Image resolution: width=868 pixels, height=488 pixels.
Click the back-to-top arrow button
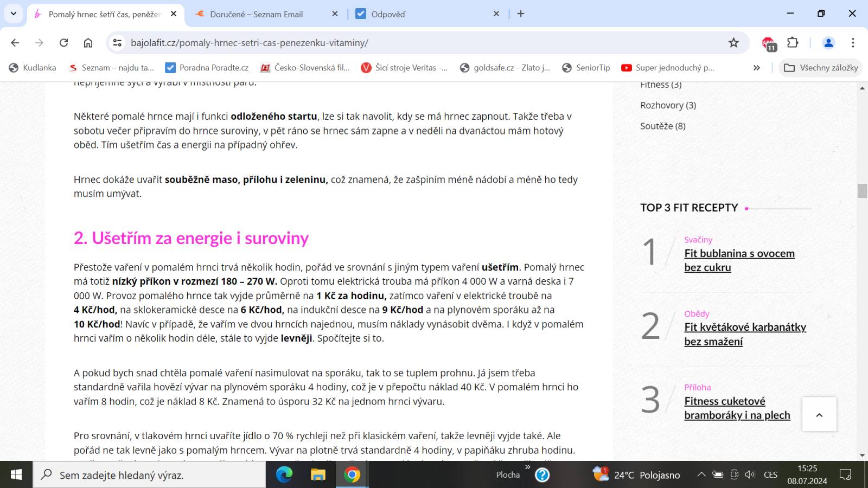(x=819, y=414)
